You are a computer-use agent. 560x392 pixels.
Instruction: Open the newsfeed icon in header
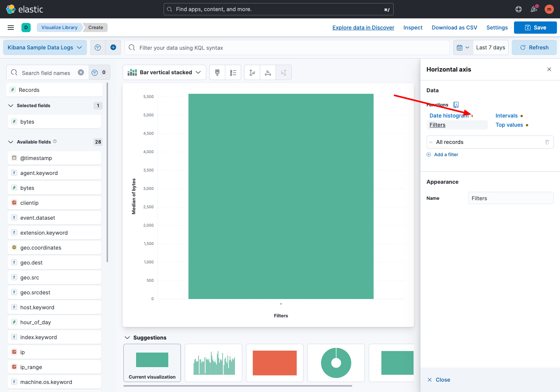tap(534, 9)
